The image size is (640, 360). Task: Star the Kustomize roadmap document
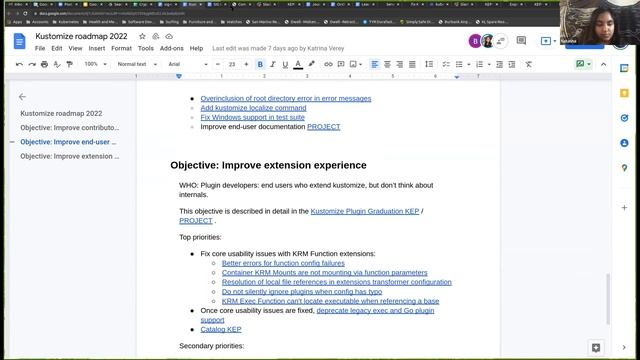click(x=142, y=36)
